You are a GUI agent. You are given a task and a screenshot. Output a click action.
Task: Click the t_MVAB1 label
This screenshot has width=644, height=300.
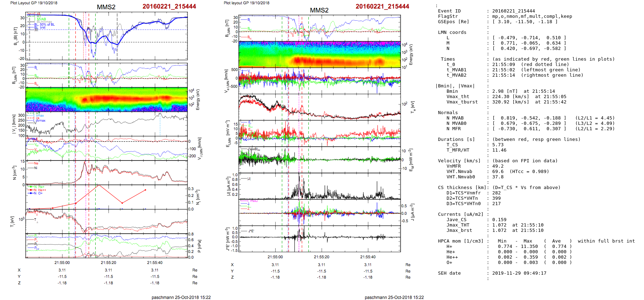point(457,70)
